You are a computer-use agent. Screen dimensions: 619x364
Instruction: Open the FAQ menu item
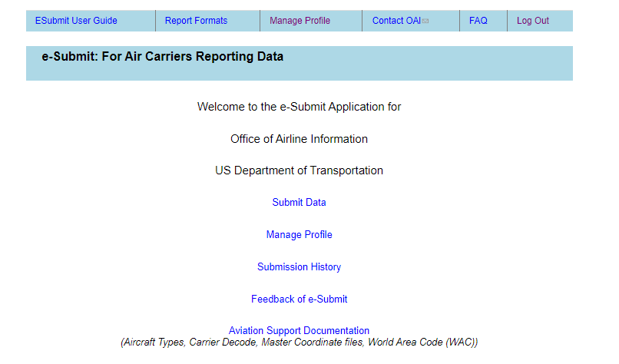[x=478, y=21]
